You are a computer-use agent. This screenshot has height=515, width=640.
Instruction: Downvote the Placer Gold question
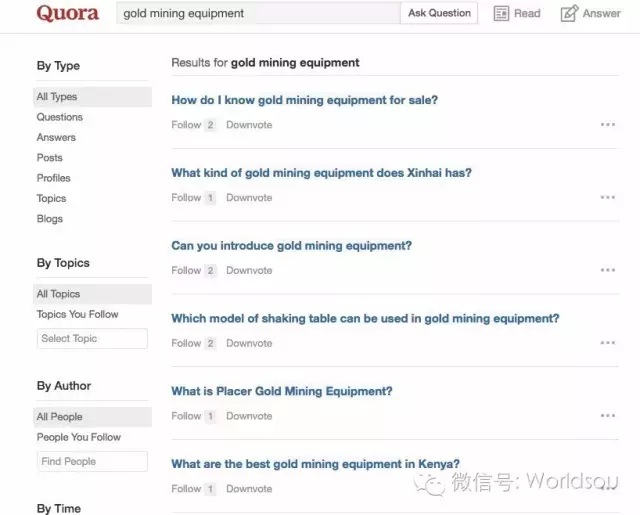(x=249, y=416)
